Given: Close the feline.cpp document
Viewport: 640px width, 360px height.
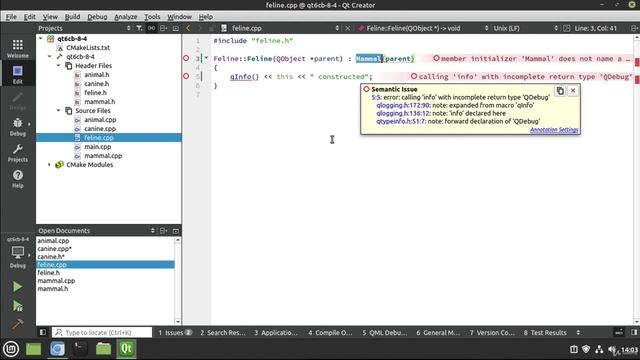Looking at the screenshot, I should (x=348, y=28).
